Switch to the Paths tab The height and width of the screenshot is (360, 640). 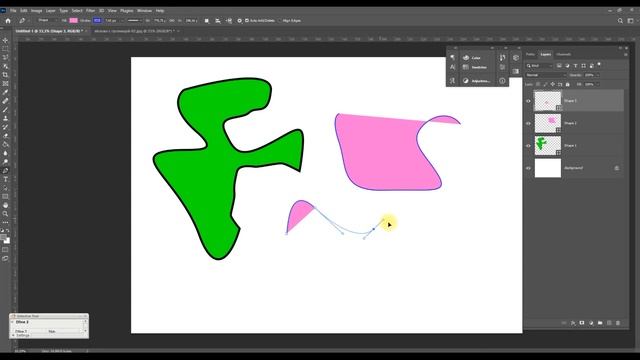[530, 54]
